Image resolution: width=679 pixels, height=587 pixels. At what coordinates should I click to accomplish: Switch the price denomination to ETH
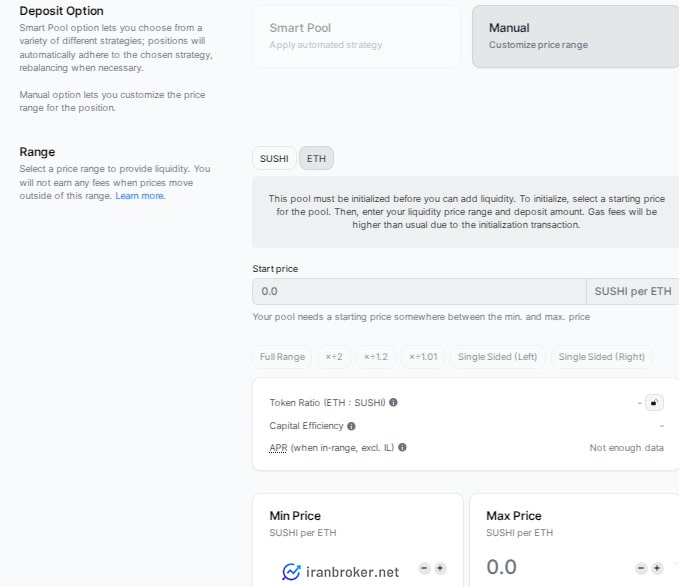[x=316, y=158]
